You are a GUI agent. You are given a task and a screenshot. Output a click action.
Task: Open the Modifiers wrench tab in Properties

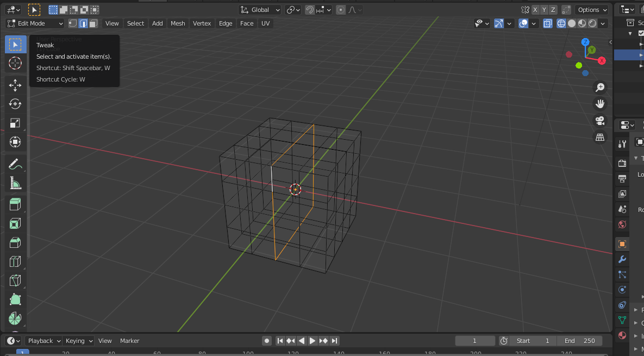(x=622, y=259)
